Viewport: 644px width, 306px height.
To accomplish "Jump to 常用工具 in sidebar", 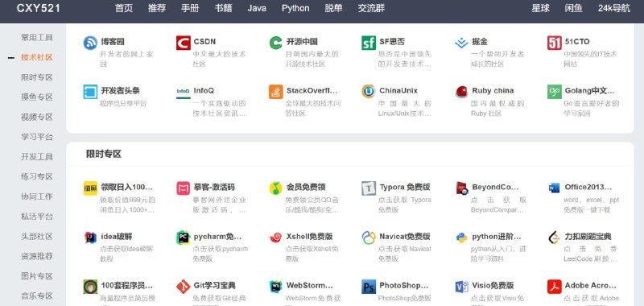I will coord(37,37).
